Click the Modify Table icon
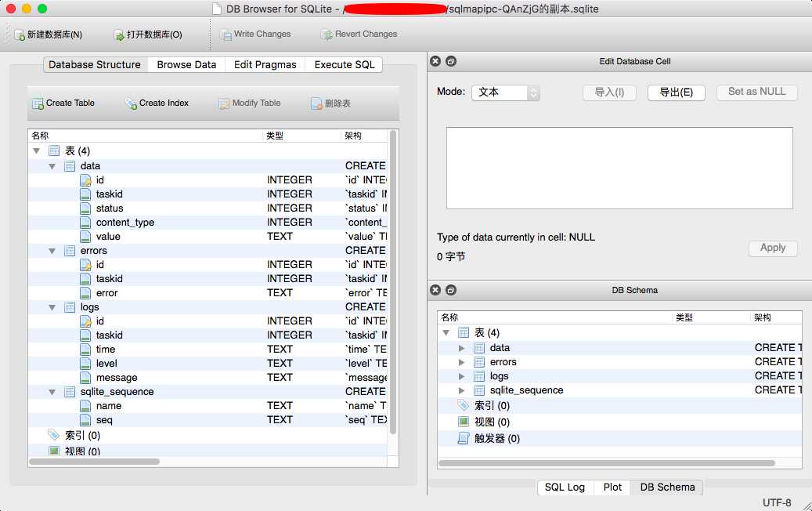This screenshot has height=511, width=812. [x=224, y=103]
